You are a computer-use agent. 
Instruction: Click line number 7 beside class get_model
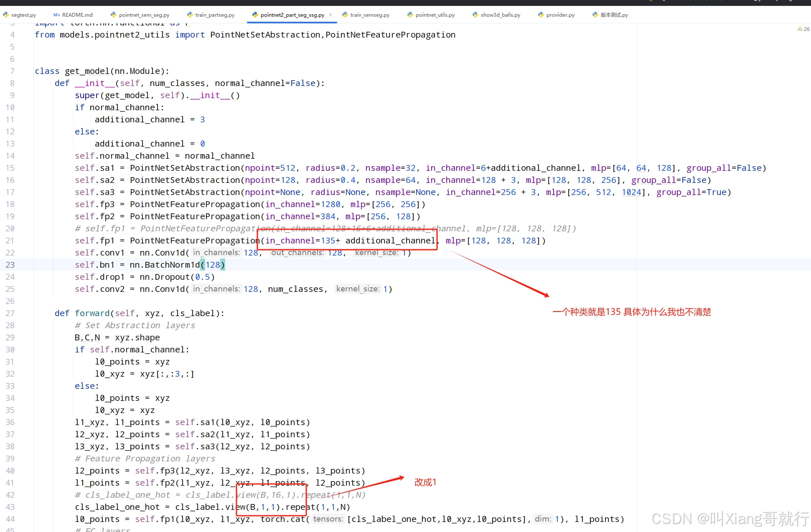tap(12, 71)
